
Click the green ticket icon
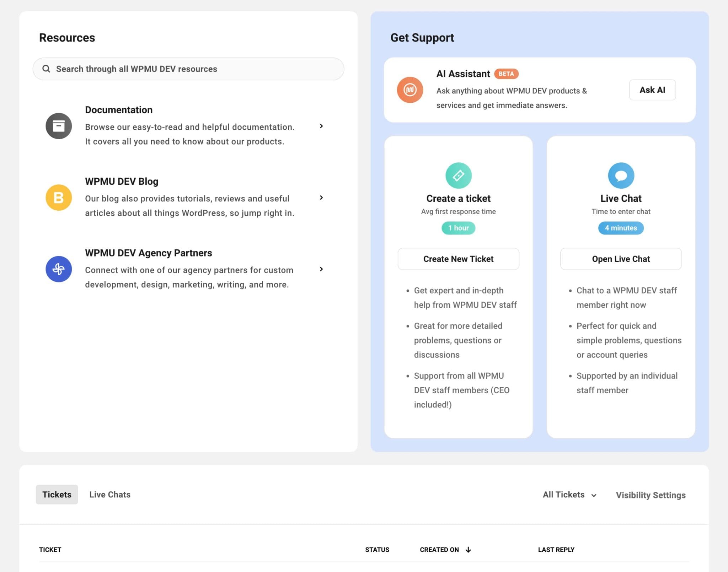coord(458,175)
